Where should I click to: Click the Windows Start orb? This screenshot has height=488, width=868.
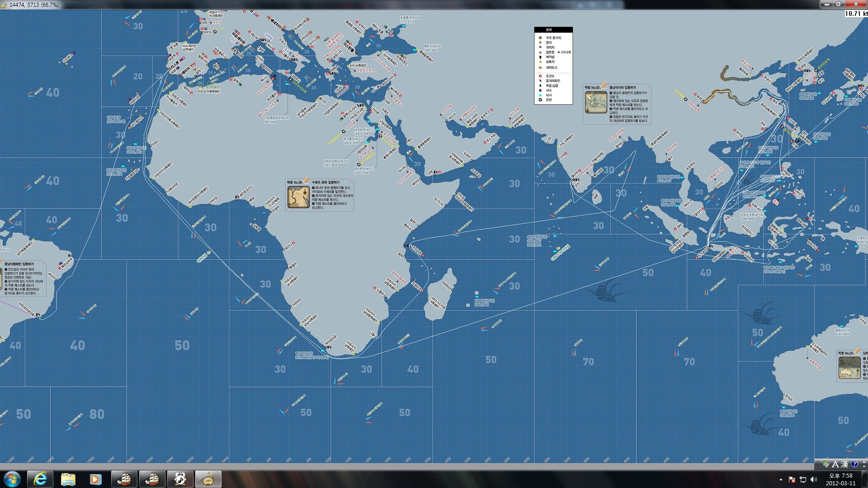point(12,479)
